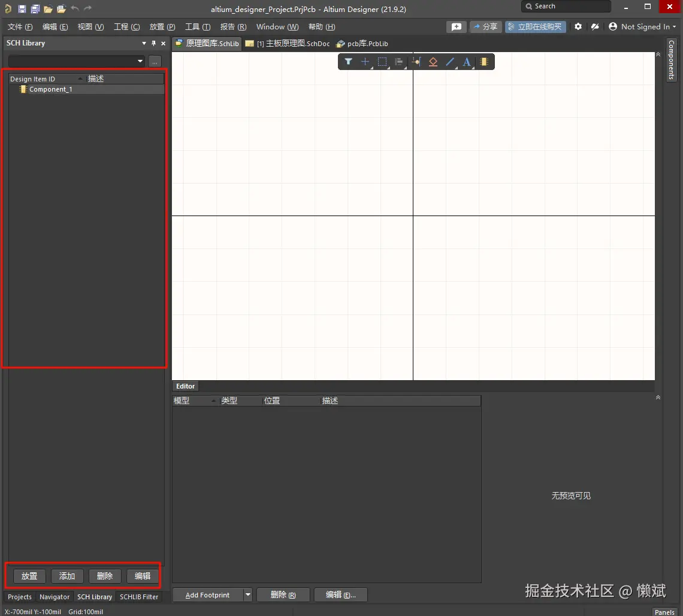
Task: Click the Altium logo icon
Action: pyautogui.click(x=8, y=9)
